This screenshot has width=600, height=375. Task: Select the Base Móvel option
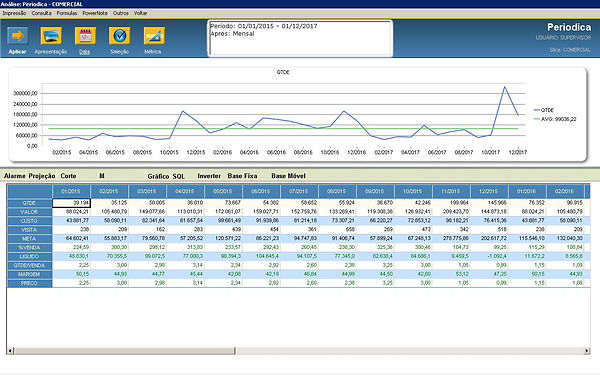(288, 176)
